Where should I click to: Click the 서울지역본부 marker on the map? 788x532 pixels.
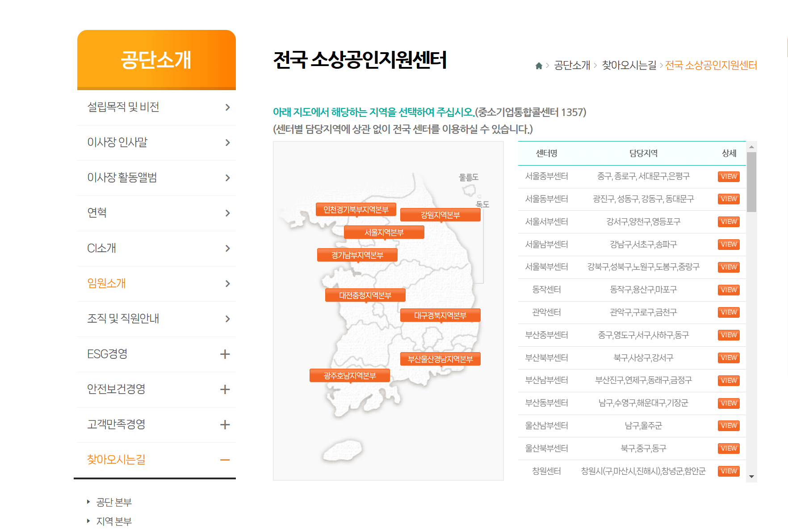pyautogui.click(x=383, y=232)
